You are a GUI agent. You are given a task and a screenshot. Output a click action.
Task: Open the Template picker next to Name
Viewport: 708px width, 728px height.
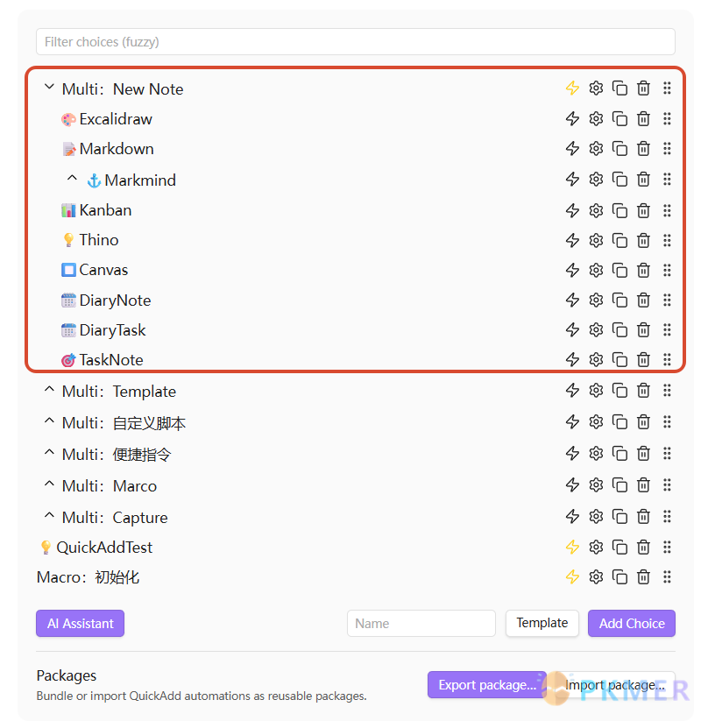(542, 623)
